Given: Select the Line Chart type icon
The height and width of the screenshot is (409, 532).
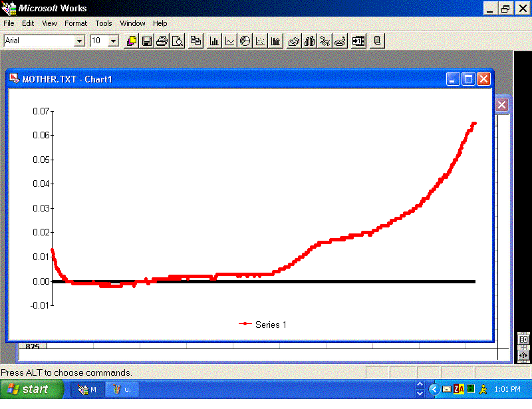Looking at the screenshot, I should coord(229,41).
